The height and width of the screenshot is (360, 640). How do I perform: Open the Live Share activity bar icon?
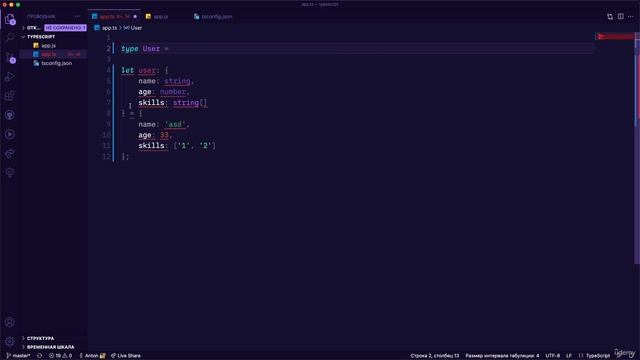pos(10,153)
